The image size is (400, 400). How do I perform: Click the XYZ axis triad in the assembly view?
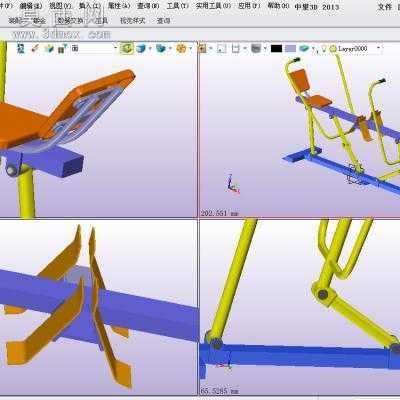click(233, 184)
